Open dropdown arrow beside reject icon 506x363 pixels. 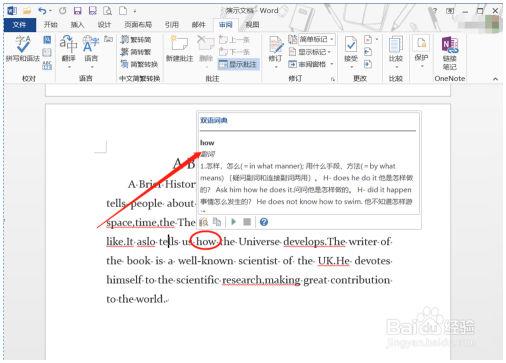[377, 40]
